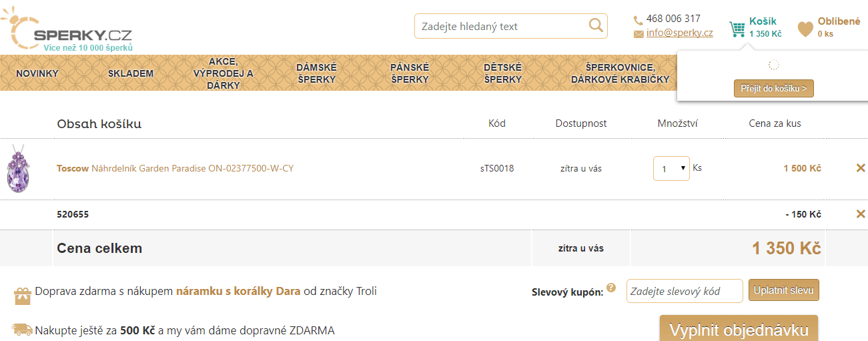Click the email envelope icon

tap(638, 34)
